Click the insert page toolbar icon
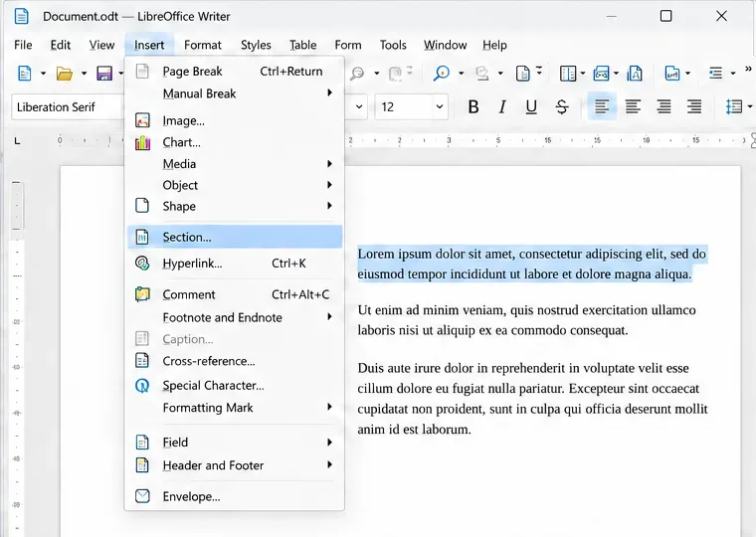 [x=522, y=74]
